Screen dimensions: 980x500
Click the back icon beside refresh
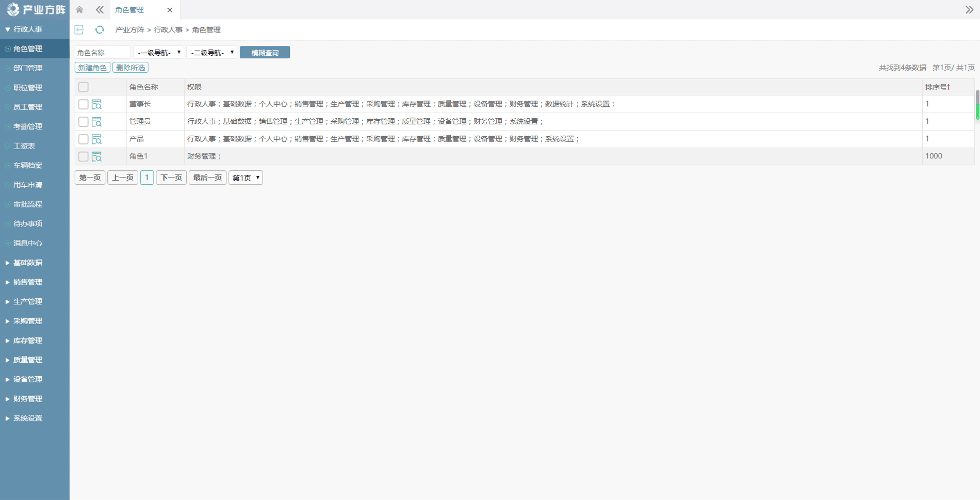click(79, 30)
